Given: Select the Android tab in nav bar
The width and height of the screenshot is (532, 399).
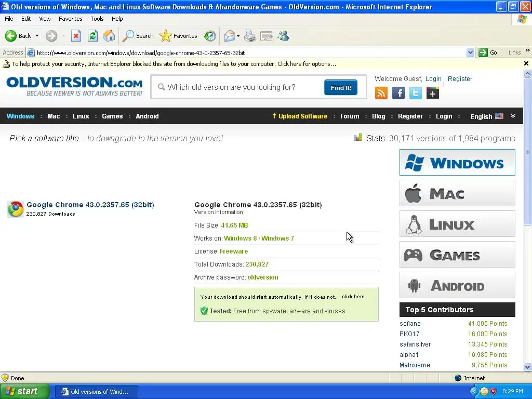Looking at the screenshot, I should 147,116.
